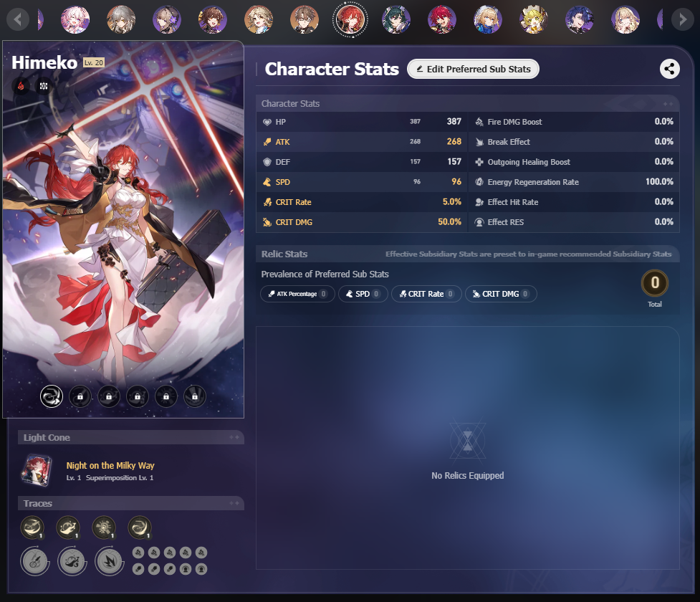
Task: Click the first small ATK trace node
Action: (138, 569)
